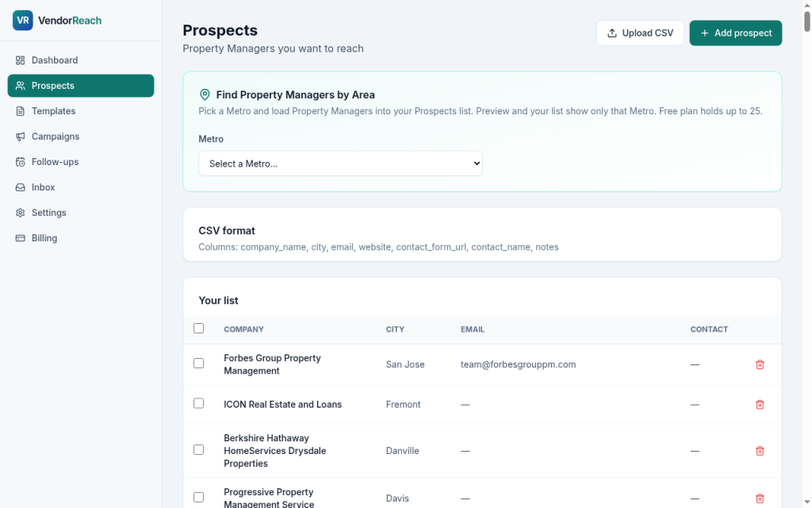Click the Dashboard grid icon in sidebar

(20, 60)
